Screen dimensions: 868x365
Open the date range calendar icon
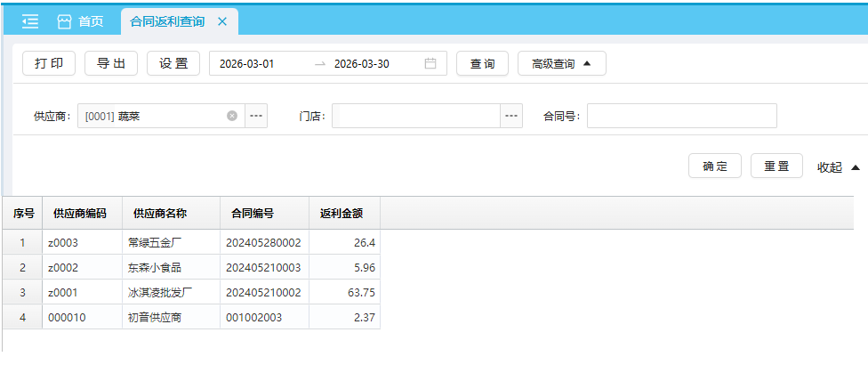pos(430,63)
